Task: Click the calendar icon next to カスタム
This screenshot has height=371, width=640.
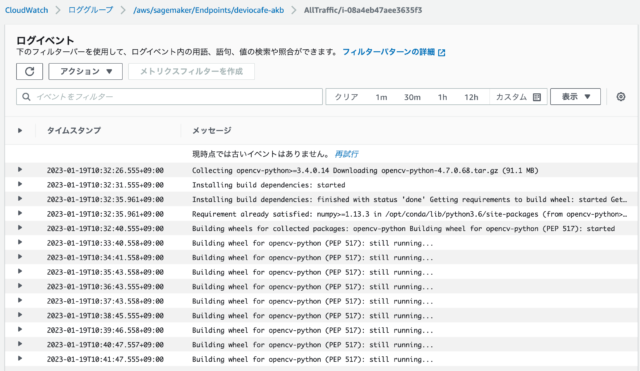Action: pos(537,97)
